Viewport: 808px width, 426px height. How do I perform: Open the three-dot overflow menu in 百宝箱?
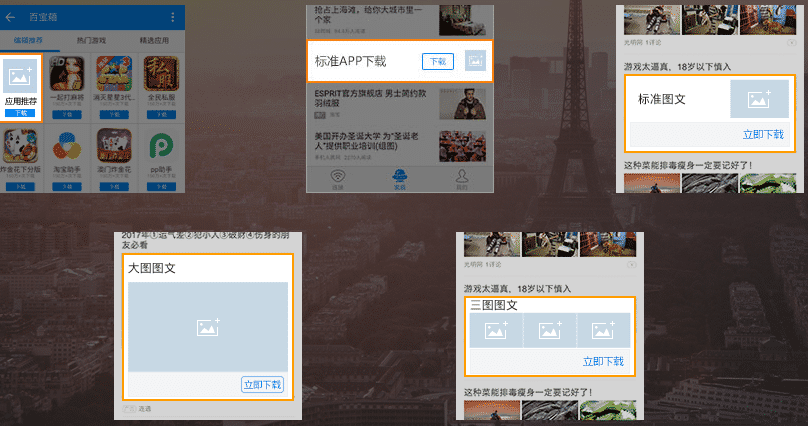(173, 17)
